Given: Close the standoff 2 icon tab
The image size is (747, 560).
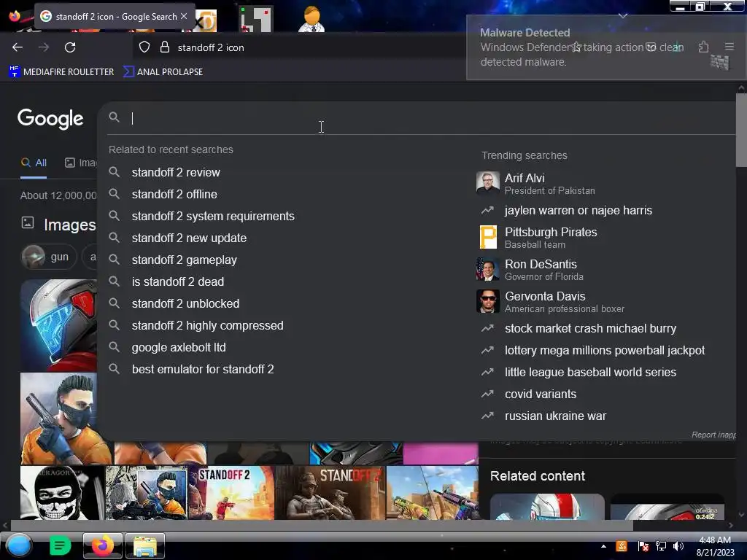Looking at the screenshot, I should point(184,16).
